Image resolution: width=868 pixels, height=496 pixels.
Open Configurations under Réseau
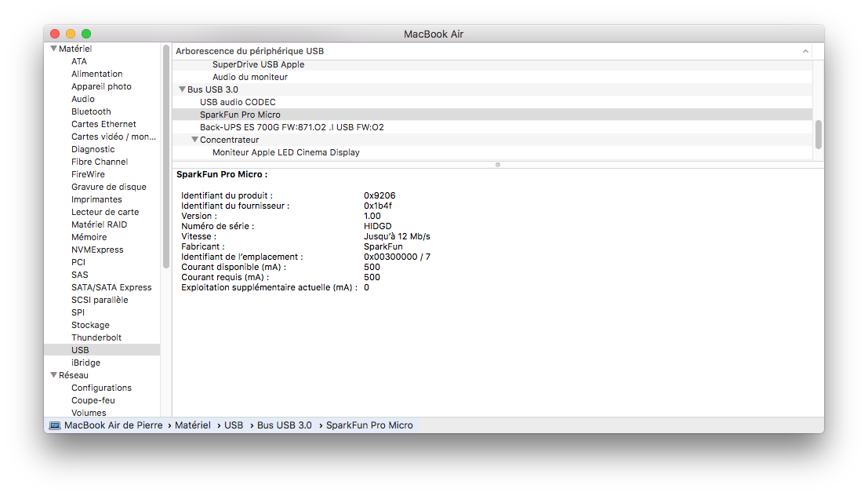101,388
